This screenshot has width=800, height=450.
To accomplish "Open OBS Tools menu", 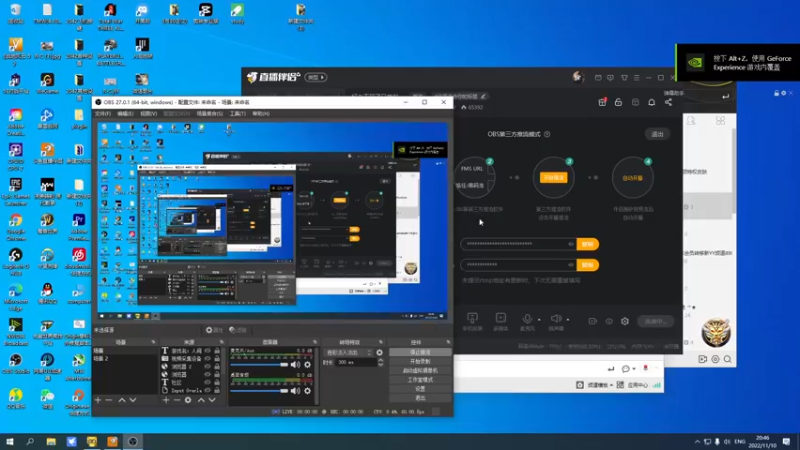I will coord(237,113).
